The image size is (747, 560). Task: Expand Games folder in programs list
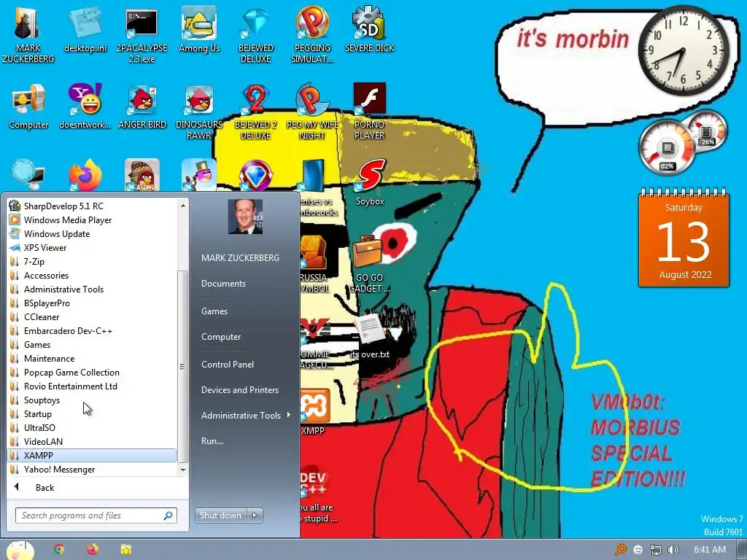pyautogui.click(x=91, y=345)
